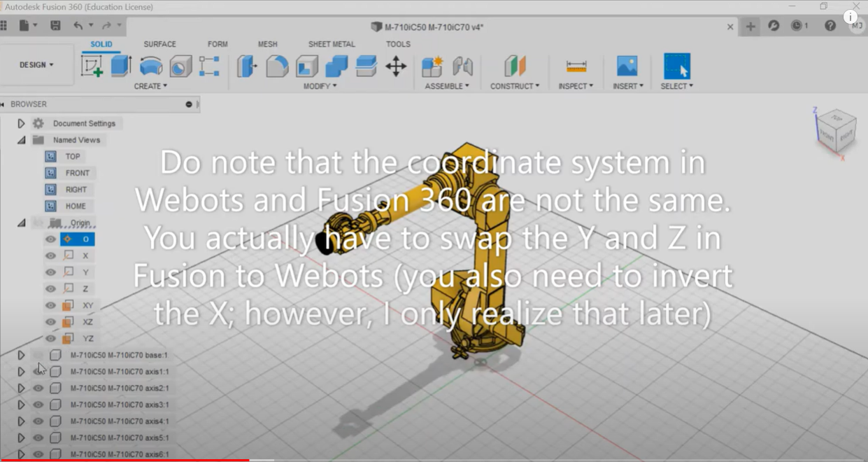This screenshot has height=462, width=868.
Task: Hide the axis3:1 component
Action: coord(38,405)
